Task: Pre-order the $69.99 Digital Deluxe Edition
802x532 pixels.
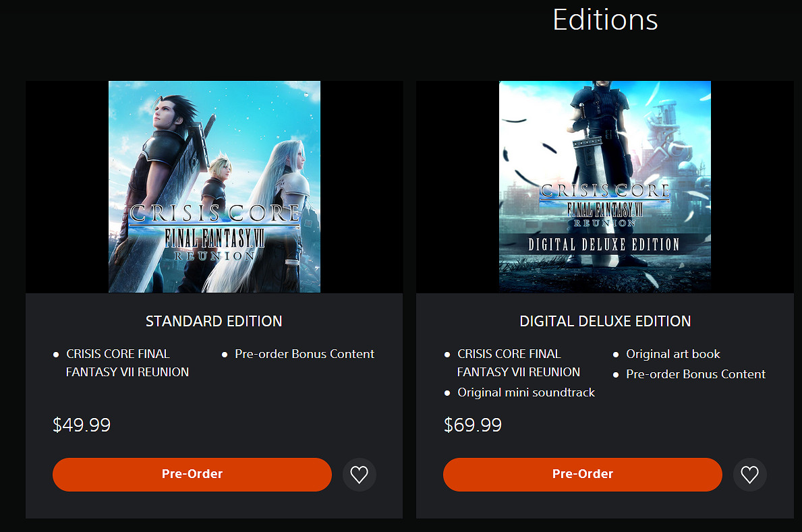Action: coord(582,474)
